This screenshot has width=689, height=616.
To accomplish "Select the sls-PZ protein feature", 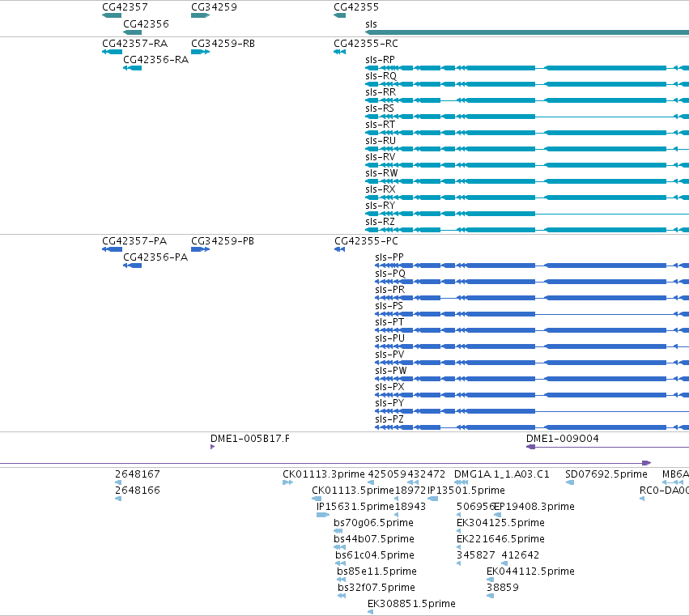I will pos(532,427).
